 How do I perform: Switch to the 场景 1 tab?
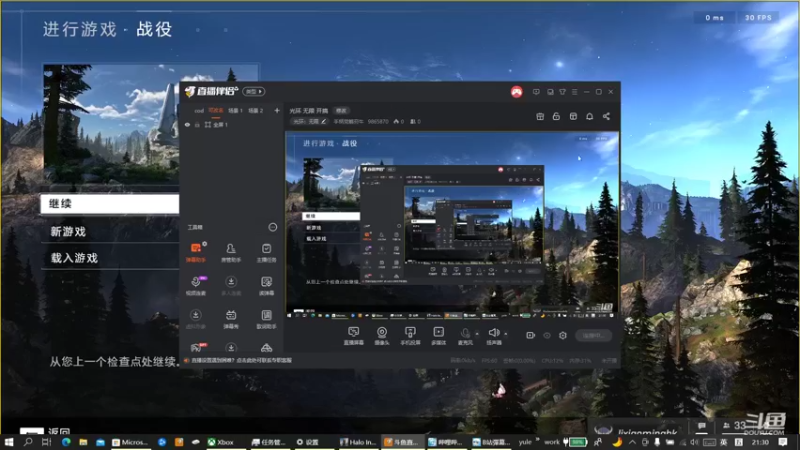235,111
